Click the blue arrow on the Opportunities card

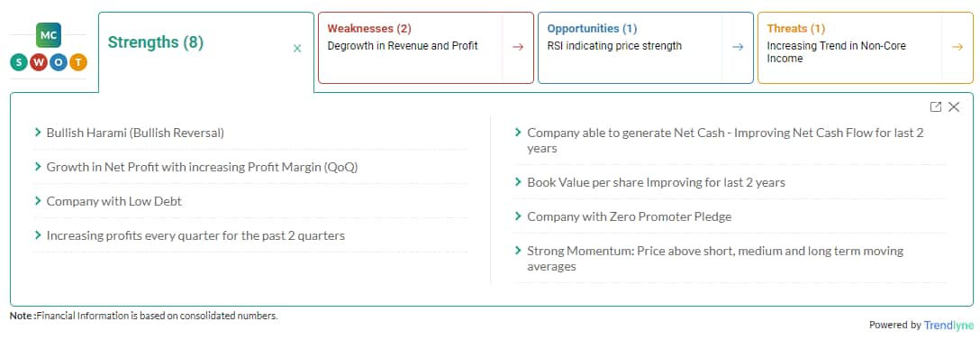pyautogui.click(x=738, y=47)
